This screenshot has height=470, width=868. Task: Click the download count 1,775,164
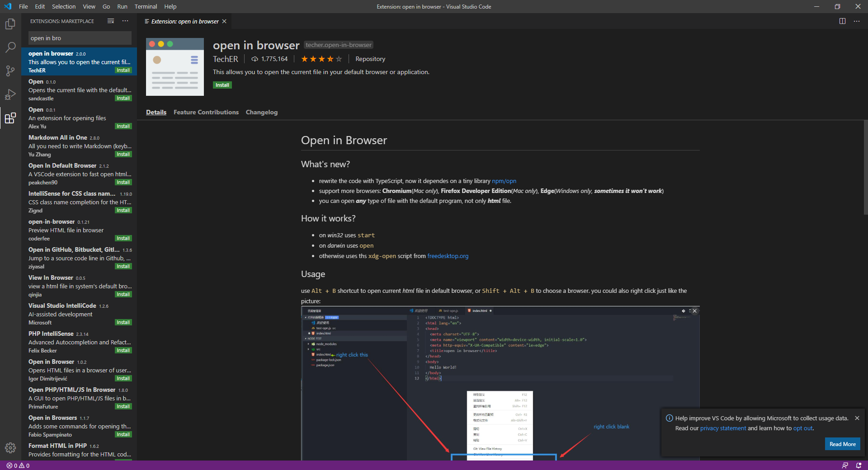pyautogui.click(x=270, y=59)
